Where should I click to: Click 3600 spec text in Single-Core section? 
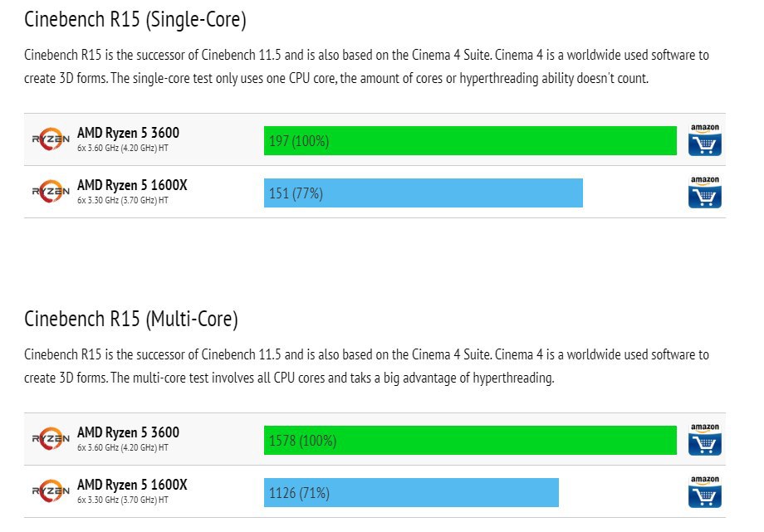[122, 148]
